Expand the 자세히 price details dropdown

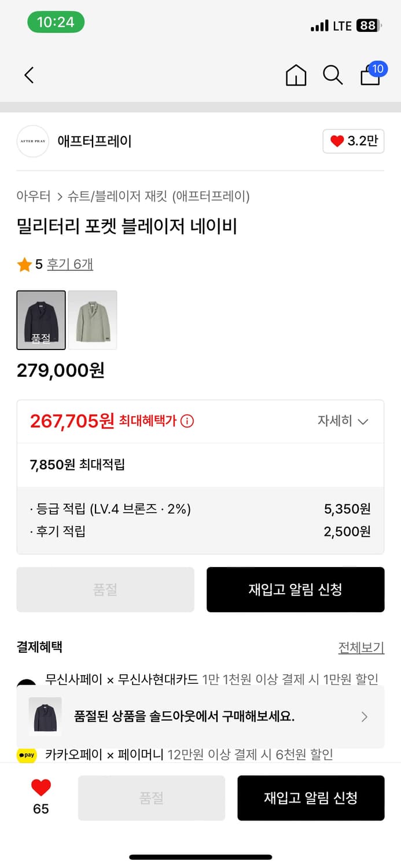tap(343, 421)
